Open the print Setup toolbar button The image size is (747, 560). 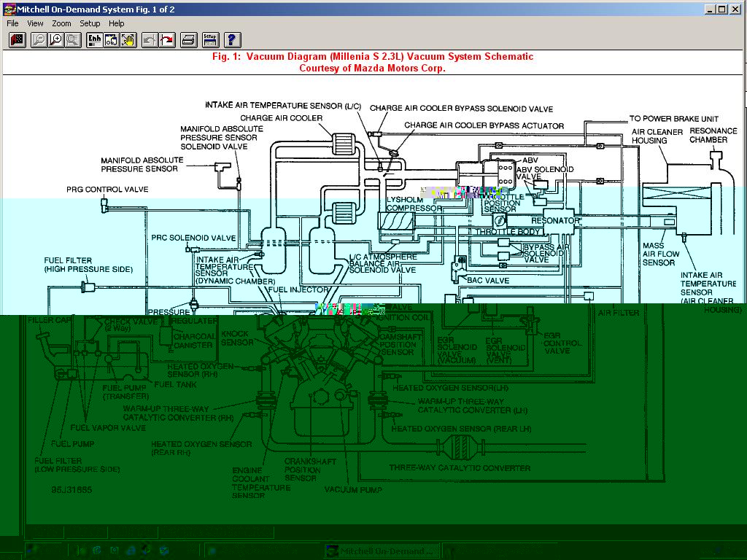[x=210, y=40]
